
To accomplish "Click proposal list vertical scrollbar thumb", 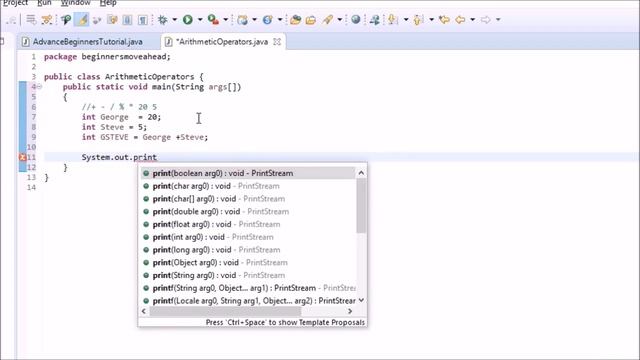I will tap(361, 206).
